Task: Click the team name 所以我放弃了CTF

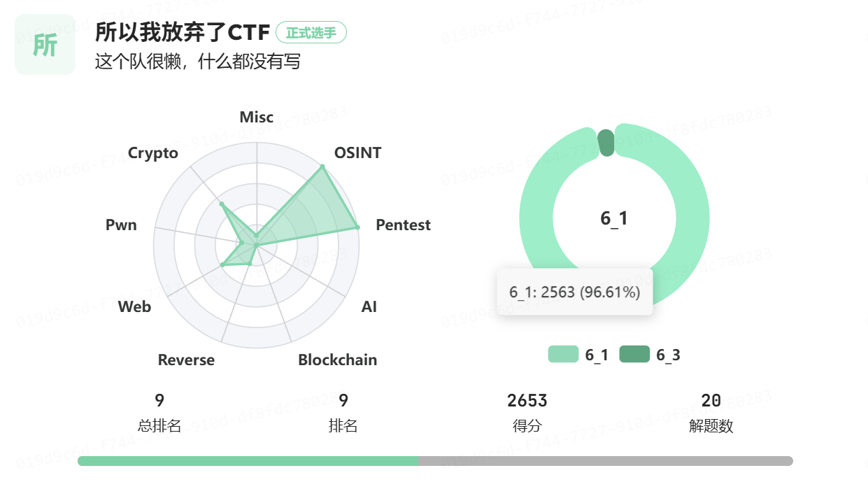Action: [182, 32]
